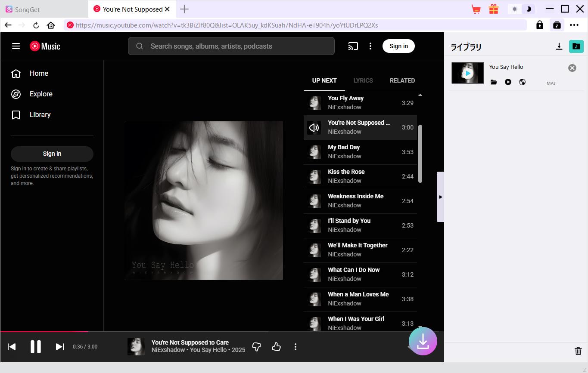Open the Explore section

41,94
